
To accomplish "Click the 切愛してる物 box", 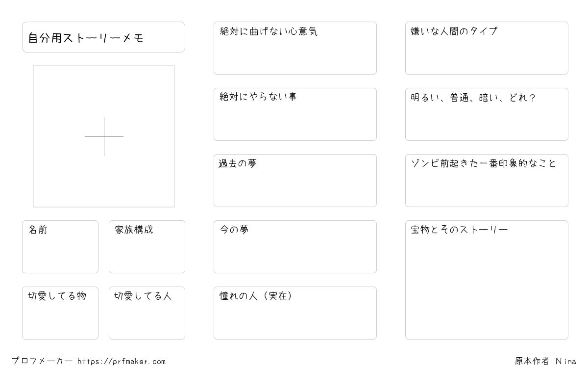I will (60, 313).
